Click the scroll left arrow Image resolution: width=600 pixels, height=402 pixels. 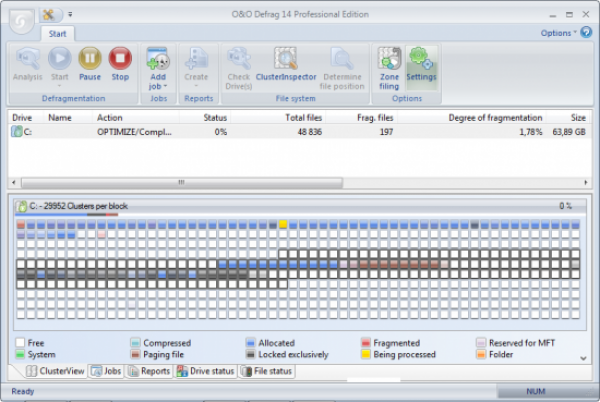tap(14, 182)
